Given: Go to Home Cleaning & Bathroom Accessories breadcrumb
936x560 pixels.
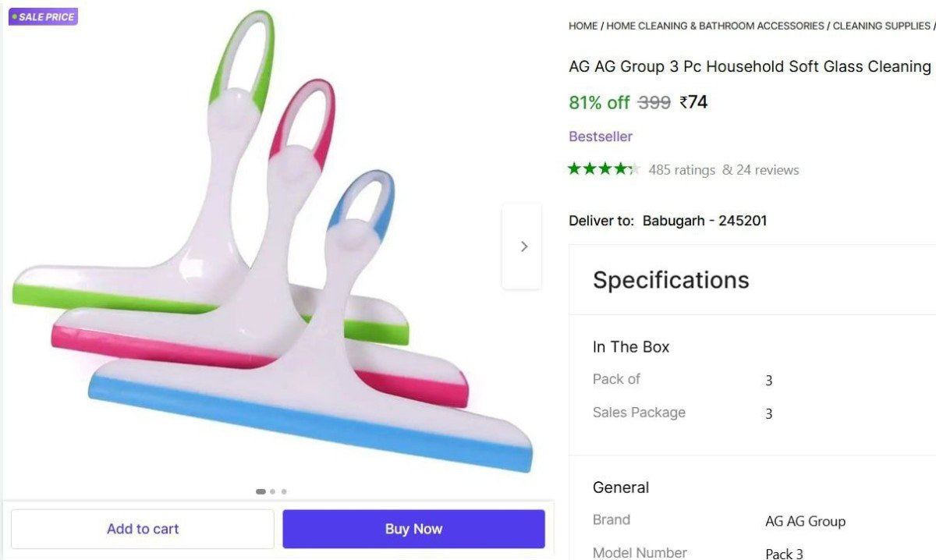Looking at the screenshot, I should [714, 26].
